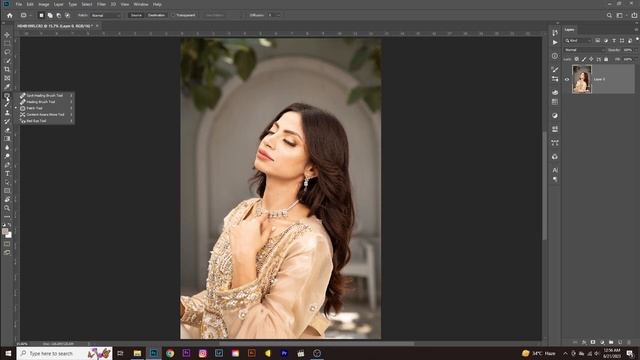Click the background color swatch
The image size is (640, 360).
9,235
